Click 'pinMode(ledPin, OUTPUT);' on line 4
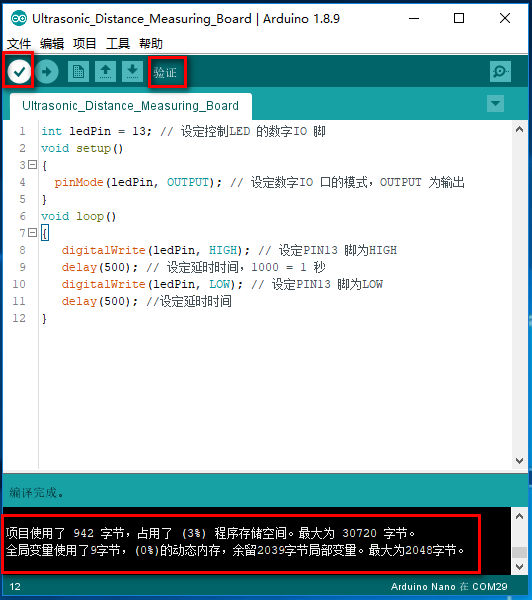Viewport: 532px width, 600px height. point(138,182)
